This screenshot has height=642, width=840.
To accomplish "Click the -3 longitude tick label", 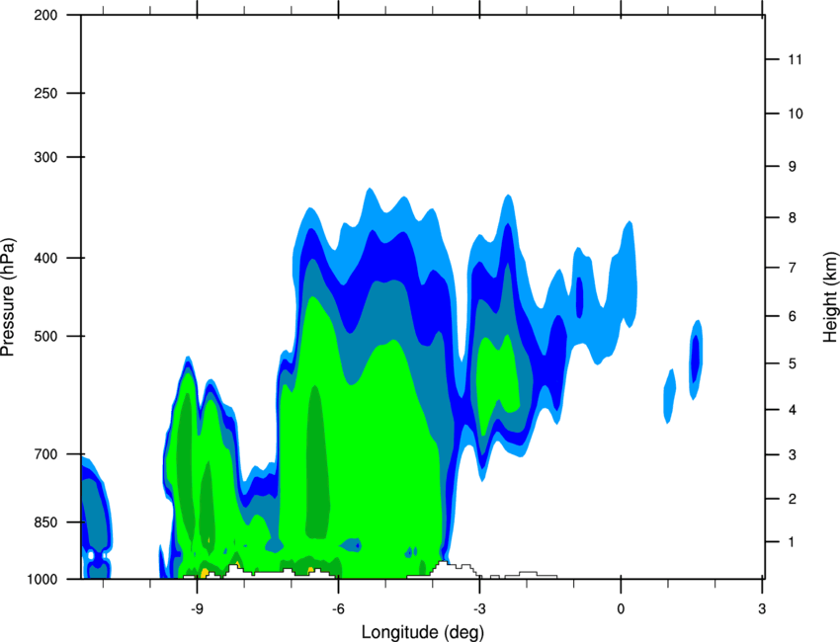I will click(479, 609).
